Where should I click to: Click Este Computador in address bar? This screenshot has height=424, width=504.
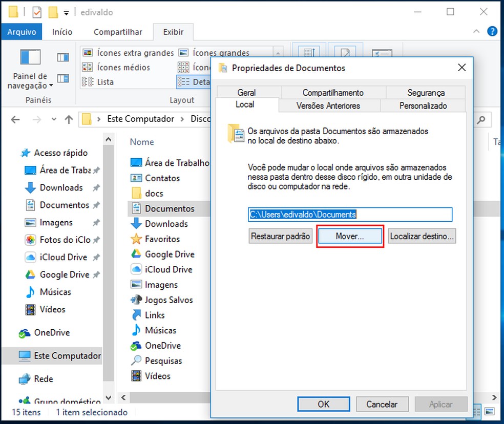pos(140,119)
